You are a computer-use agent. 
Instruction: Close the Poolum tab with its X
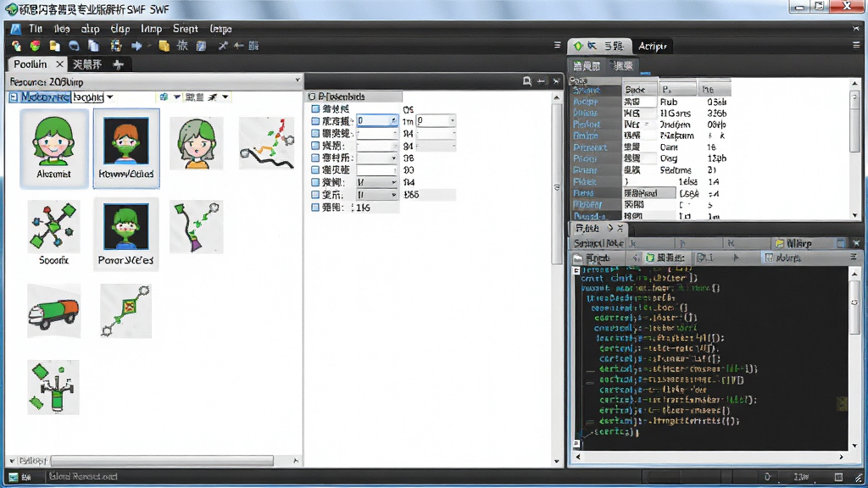(x=60, y=64)
